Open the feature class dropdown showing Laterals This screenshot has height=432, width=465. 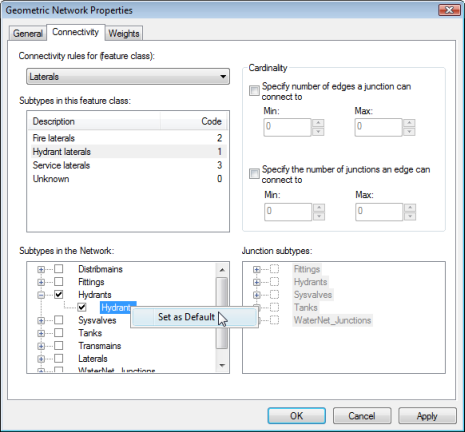(x=128, y=77)
